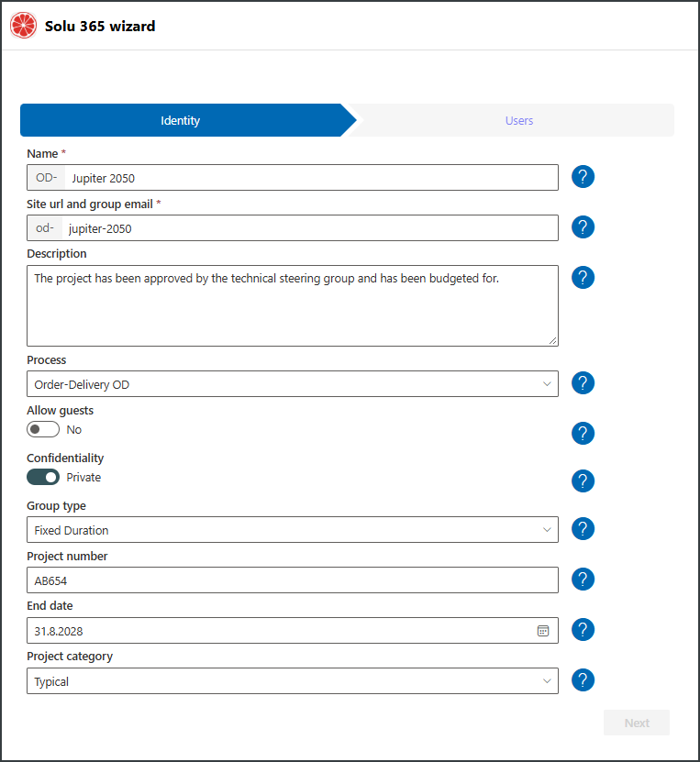This screenshot has width=700, height=762.
Task: Click the OD- prefix in Name field
Action: [x=46, y=178]
